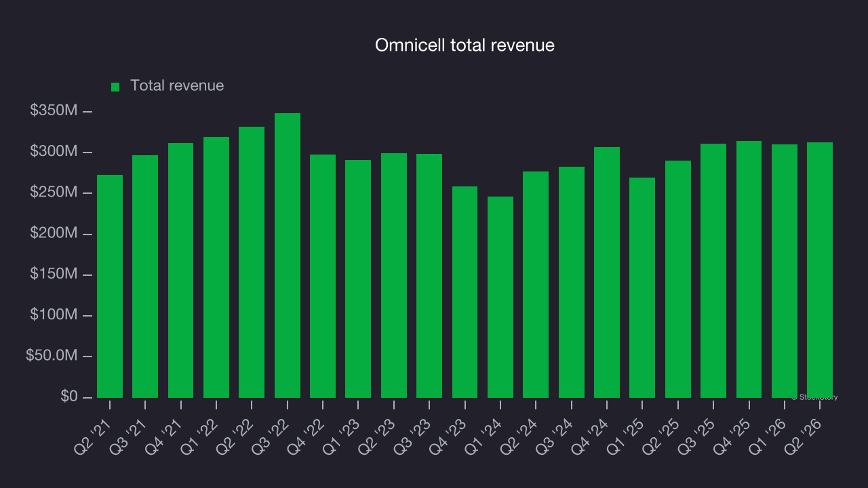This screenshot has height=488, width=868.
Task: Select the Q2 '22 revenue bar
Action: (x=252, y=262)
